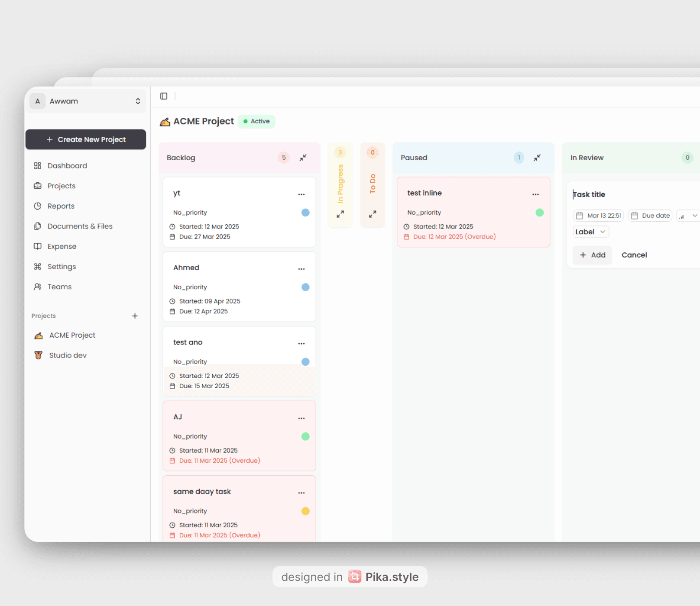This screenshot has width=700, height=606.
Task: Click overdue due date on test inline
Action: (454, 237)
